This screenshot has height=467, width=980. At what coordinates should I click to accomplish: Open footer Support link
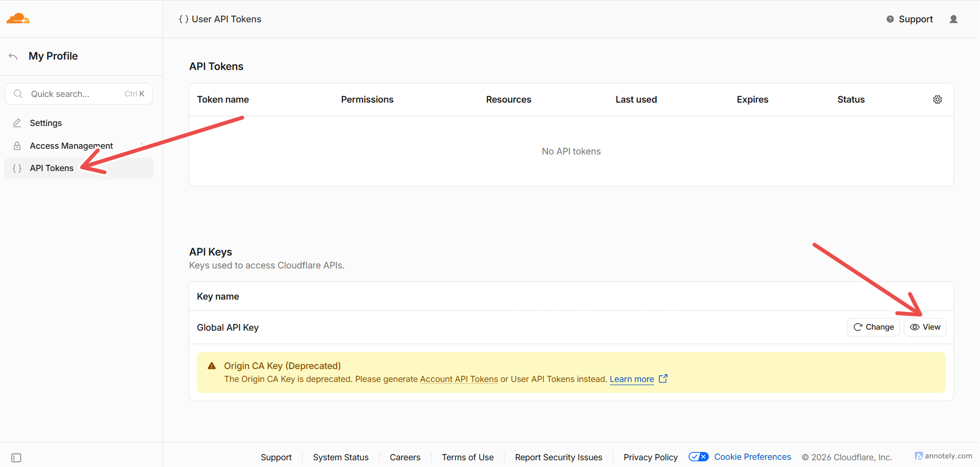click(x=276, y=457)
